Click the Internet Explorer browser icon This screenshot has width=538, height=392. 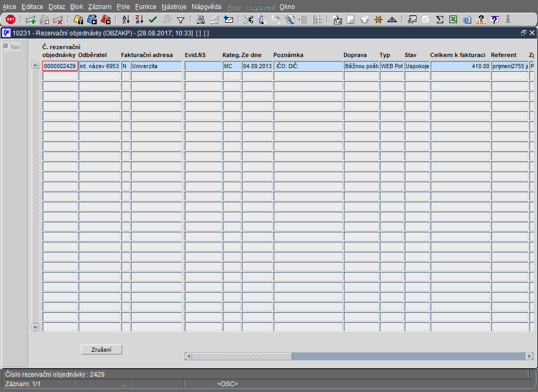pos(467,20)
